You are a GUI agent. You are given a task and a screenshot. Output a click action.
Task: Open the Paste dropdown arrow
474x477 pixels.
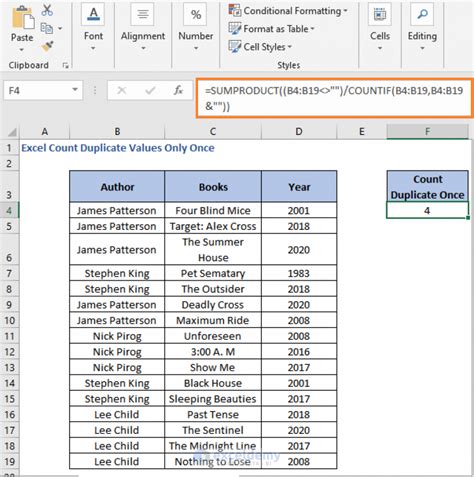22,50
